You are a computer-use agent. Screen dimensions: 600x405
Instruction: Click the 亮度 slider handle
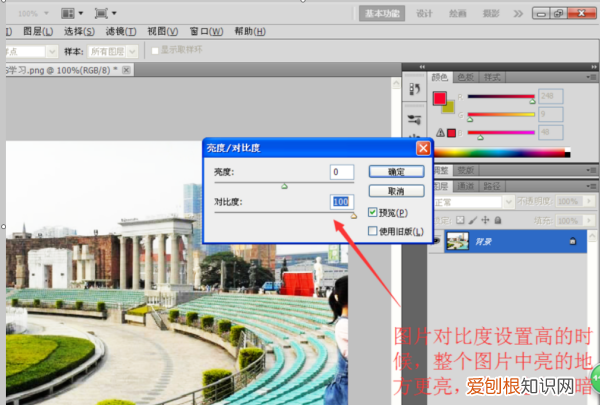pos(284,186)
